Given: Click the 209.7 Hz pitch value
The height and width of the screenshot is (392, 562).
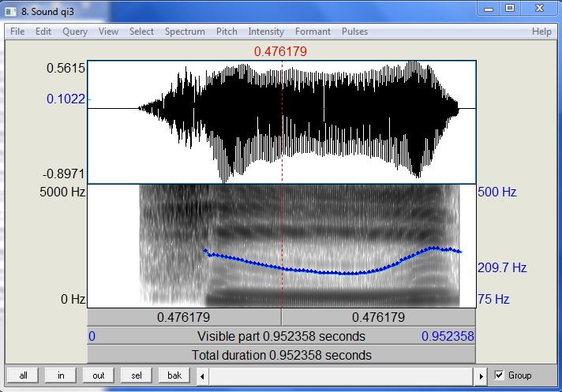Looking at the screenshot, I should point(502,267).
